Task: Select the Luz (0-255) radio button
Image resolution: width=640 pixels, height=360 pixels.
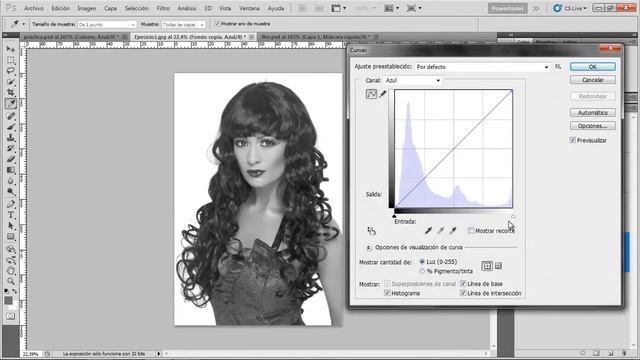Action: [x=422, y=262]
